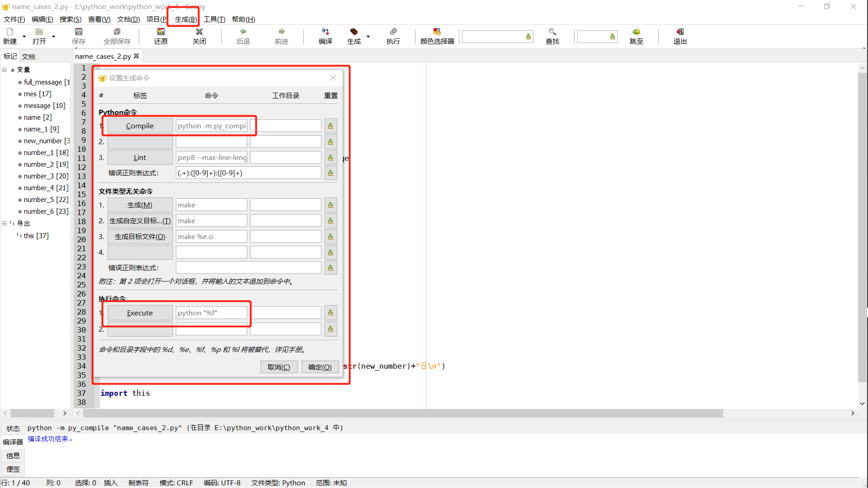Click the 还原 (Revert) icon
The height and width of the screenshot is (488, 868).
coord(161,32)
